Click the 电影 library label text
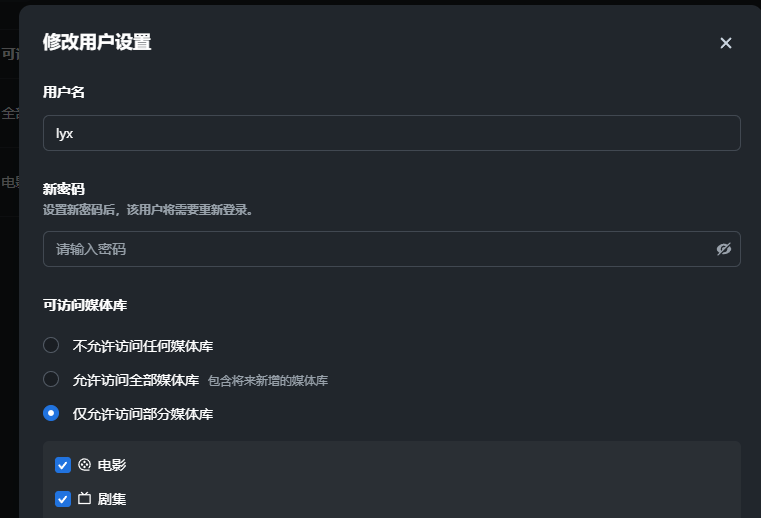This screenshot has width=761, height=518. pos(112,465)
